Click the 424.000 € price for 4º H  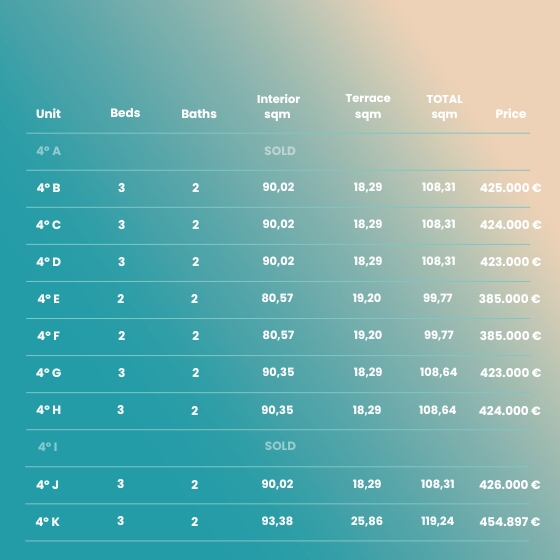pyautogui.click(x=509, y=411)
